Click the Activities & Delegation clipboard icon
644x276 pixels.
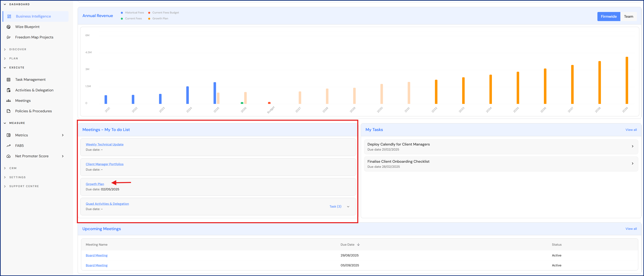coord(8,90)
